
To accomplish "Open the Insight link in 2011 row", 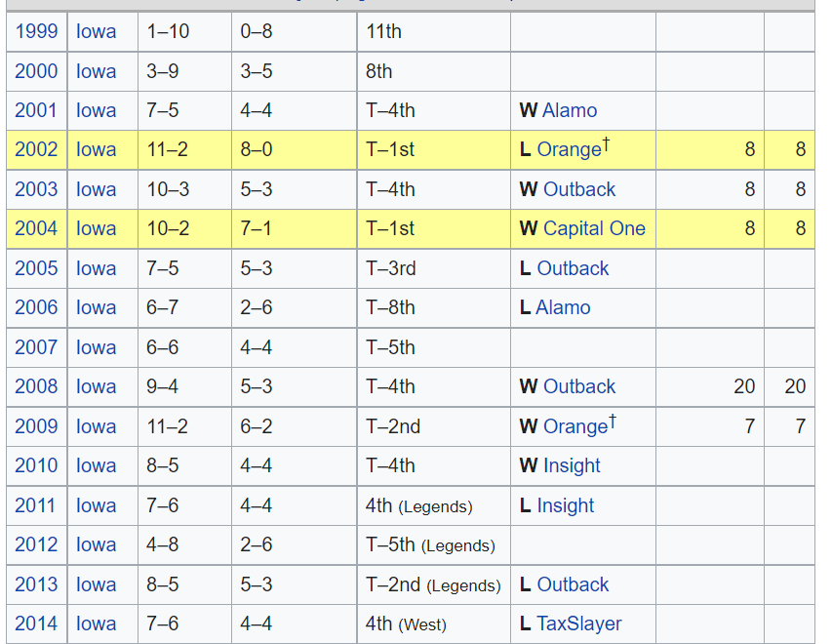I will 565,505.
